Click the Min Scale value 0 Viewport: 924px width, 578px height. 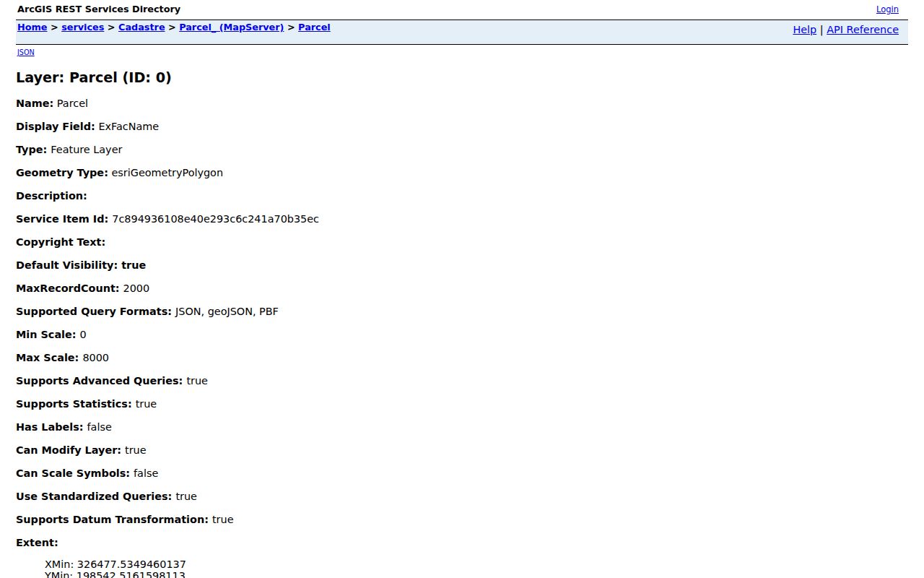click(x=83, y=335)
